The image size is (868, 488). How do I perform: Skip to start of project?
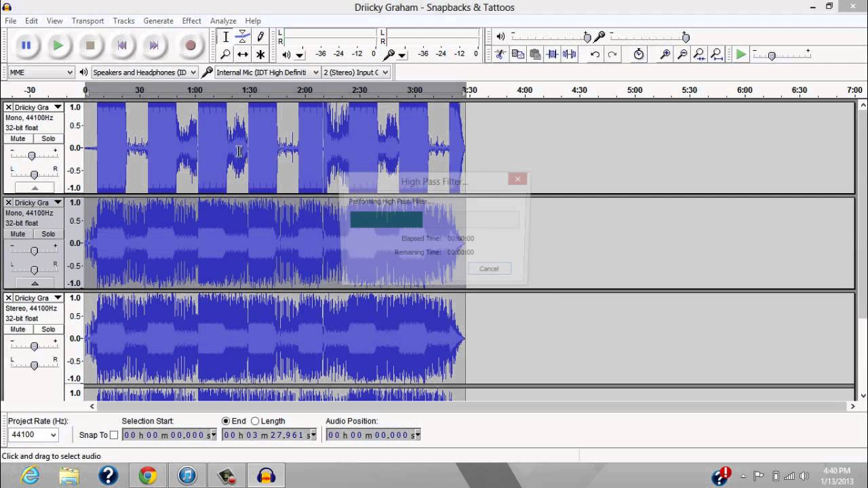122,45
